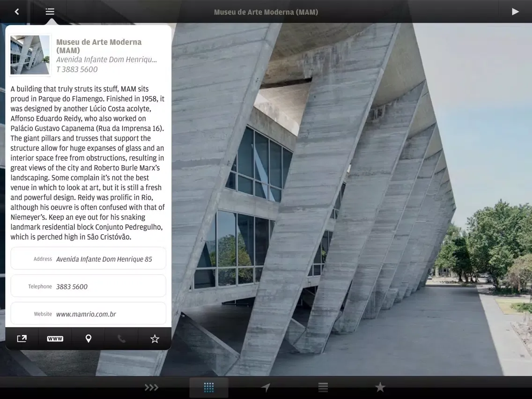Go back with the left chevron arrow
This screenshot has height=399, width=532.
coord(17,12)
